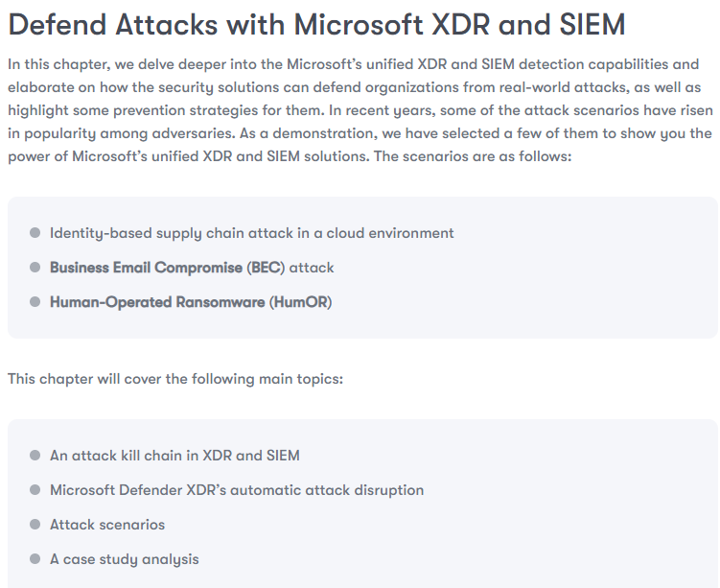Click the An attack kill chain topic text
The width and height of the screenshot is (720, 588).
click(174, 456)
